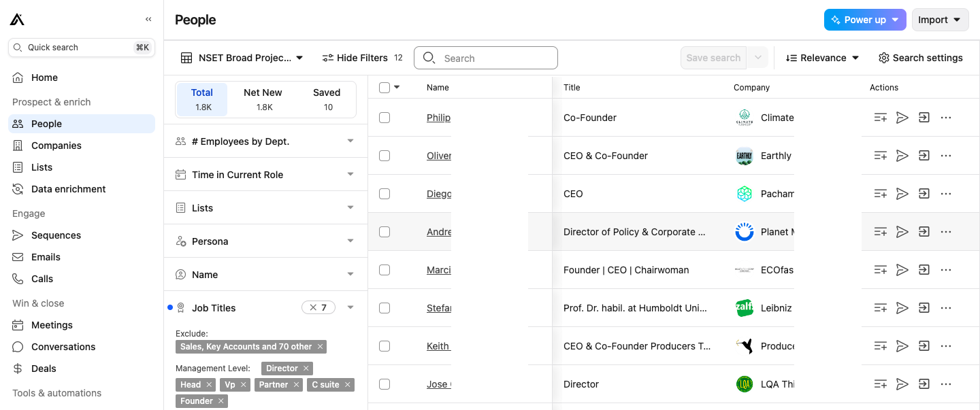Open the Relevance sort dropdown
980x410 pixels.
pyautogui.click(x=822, y=58)
